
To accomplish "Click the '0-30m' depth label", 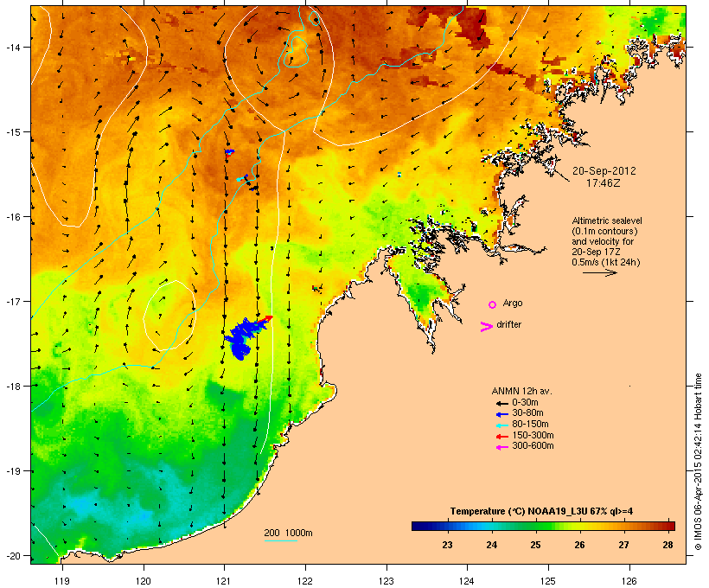I will pos(525,403).
